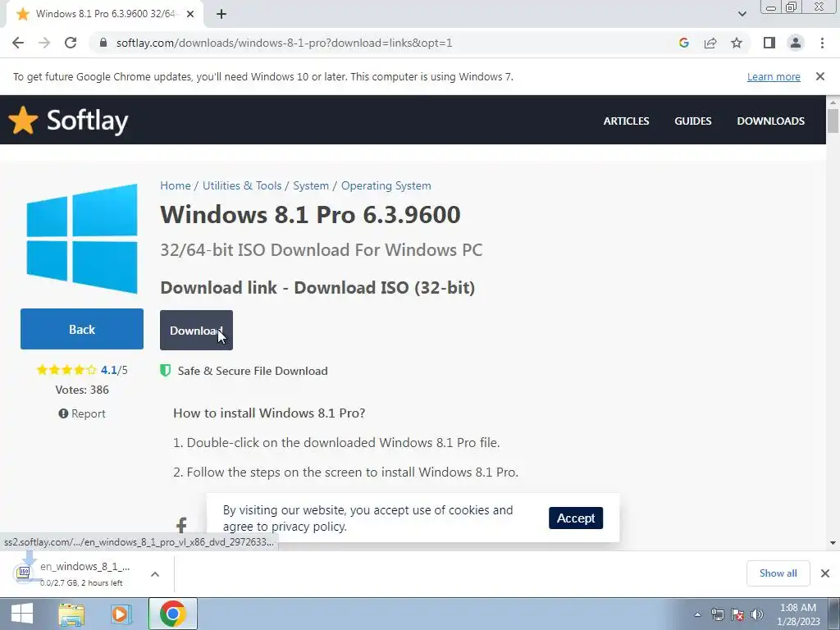
Task: Show hidden system tray icons
Action: (697, 614)
